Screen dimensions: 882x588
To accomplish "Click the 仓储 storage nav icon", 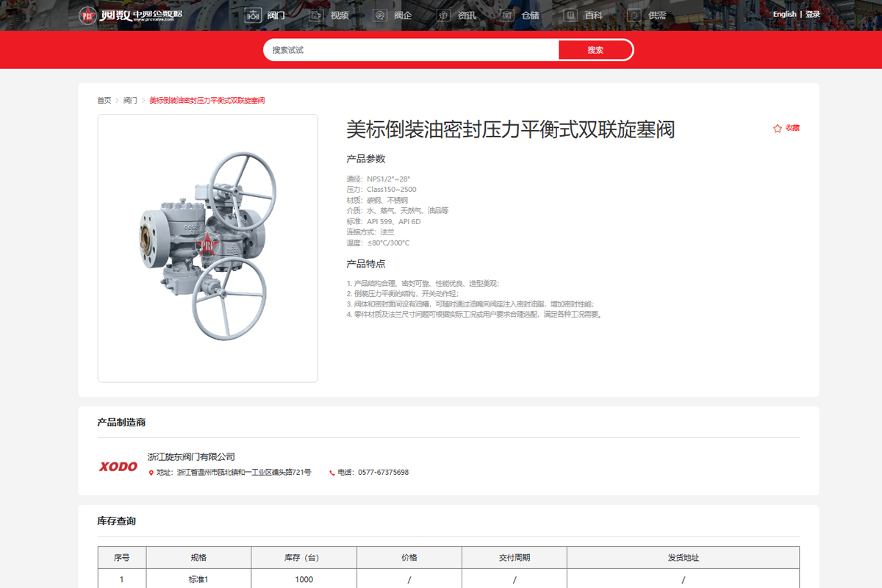I will (x=506, y=15).
